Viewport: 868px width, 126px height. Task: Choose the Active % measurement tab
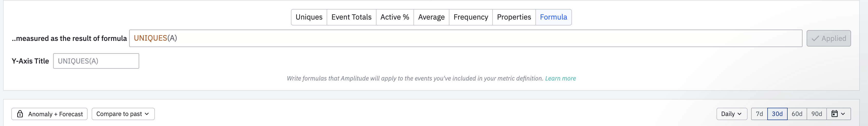tap(394, 17)
